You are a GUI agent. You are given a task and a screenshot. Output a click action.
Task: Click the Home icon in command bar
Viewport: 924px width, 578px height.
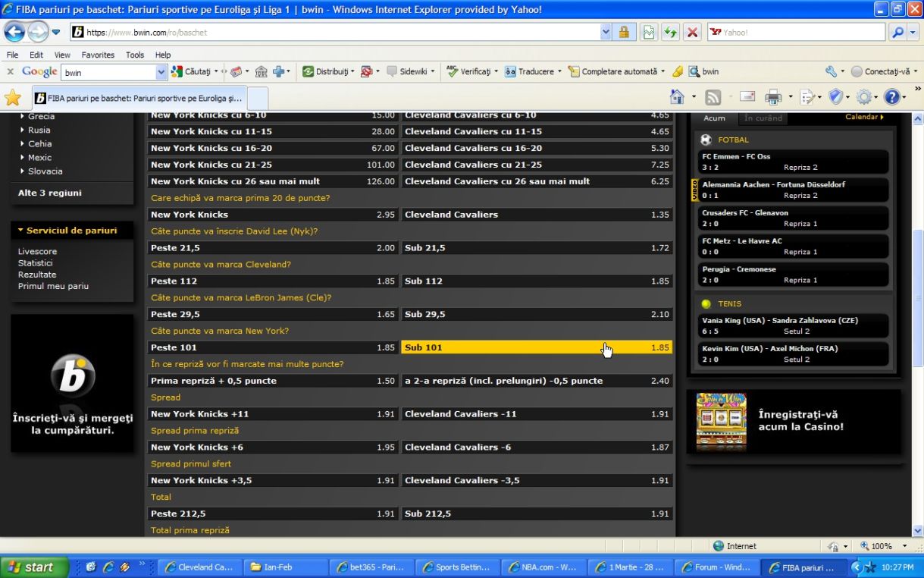point(678,97)
